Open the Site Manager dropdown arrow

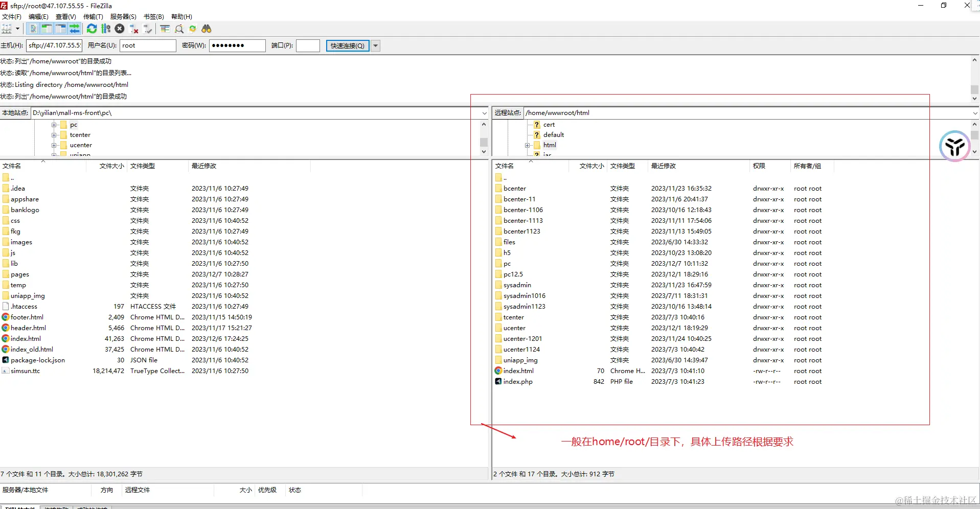point(17,29)
